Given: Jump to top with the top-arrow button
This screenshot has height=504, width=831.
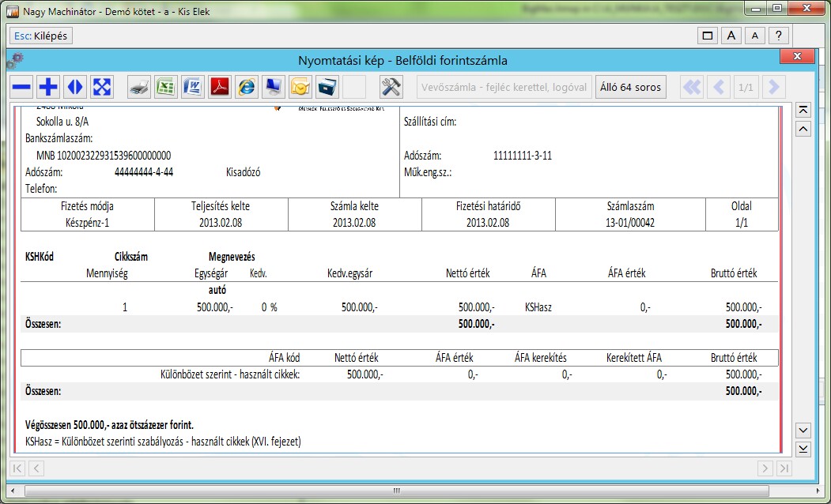Looking at the screenshot, I should coord(803,110).
